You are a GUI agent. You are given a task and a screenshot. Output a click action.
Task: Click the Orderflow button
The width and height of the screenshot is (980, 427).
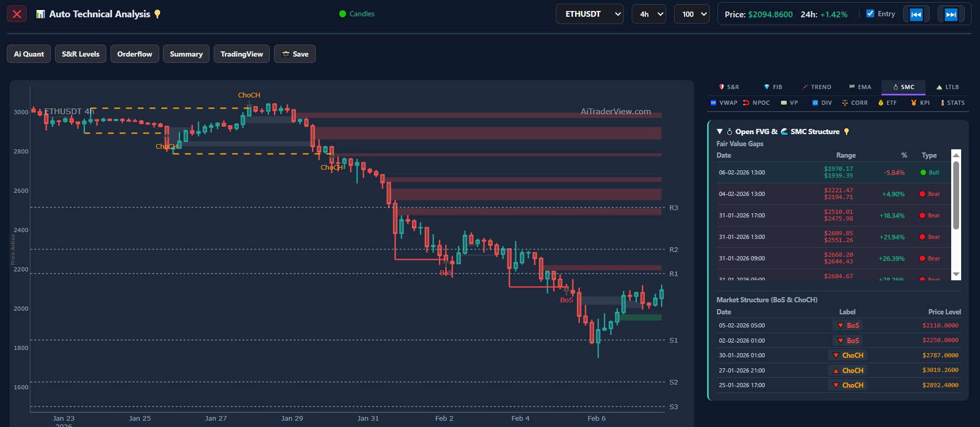point(135,54)
